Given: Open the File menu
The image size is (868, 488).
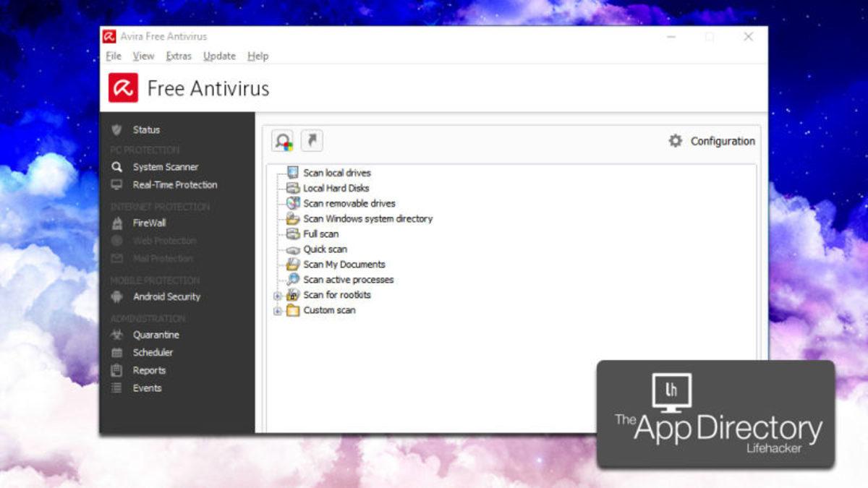Looking at the screenshot, I should (114, 56).
